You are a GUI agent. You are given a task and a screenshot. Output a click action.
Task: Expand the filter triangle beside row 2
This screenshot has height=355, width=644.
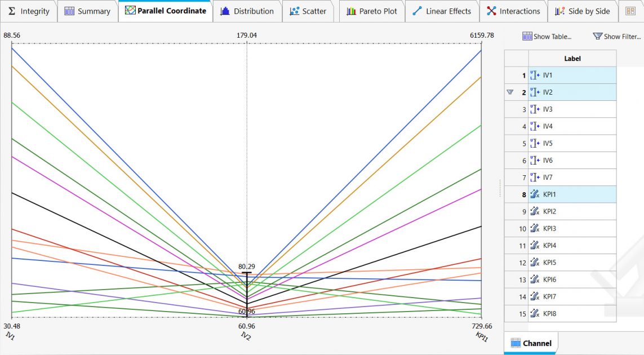coord(510,92)
